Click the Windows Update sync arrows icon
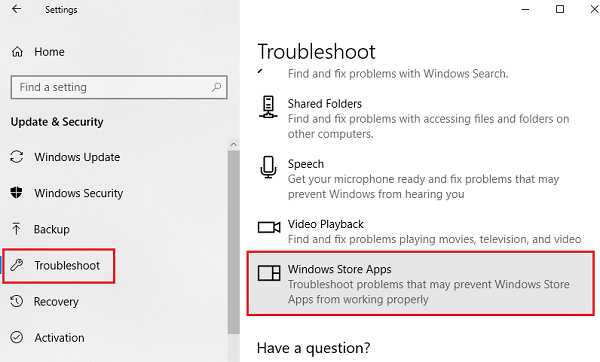Image resolution: width=600 pixels, height=362 pixels. [x=16, y=157]
